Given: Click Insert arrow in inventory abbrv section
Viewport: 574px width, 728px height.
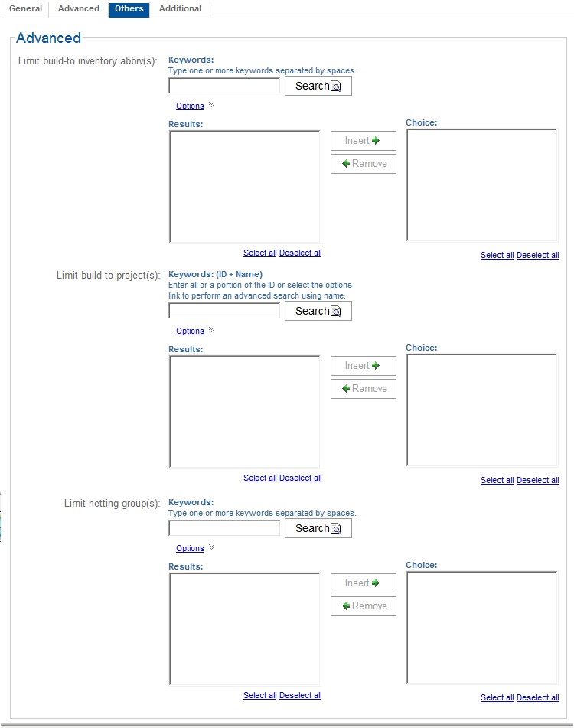Looking at the screenshot, I should pos(363,141).
